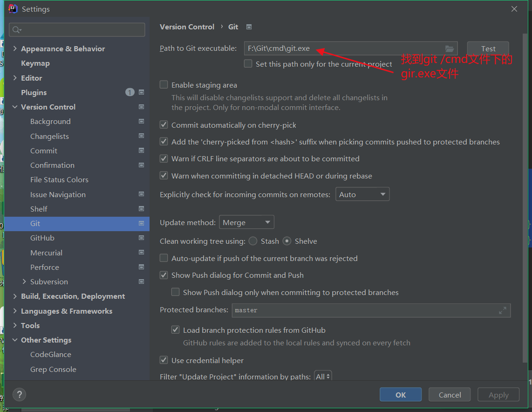Expand Appearance & Behavior section
The width and height of the screenshot is (532, 412).
[x=15, y=48]
